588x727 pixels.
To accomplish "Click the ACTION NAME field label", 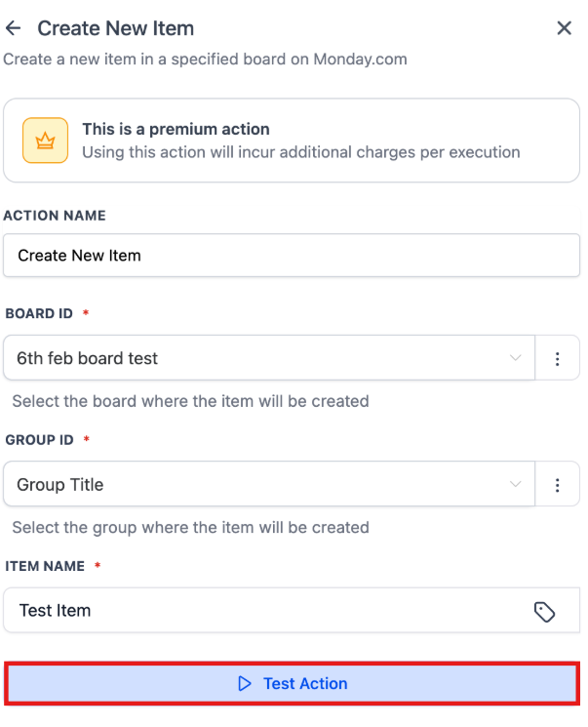I will click(x=55, y=216).
